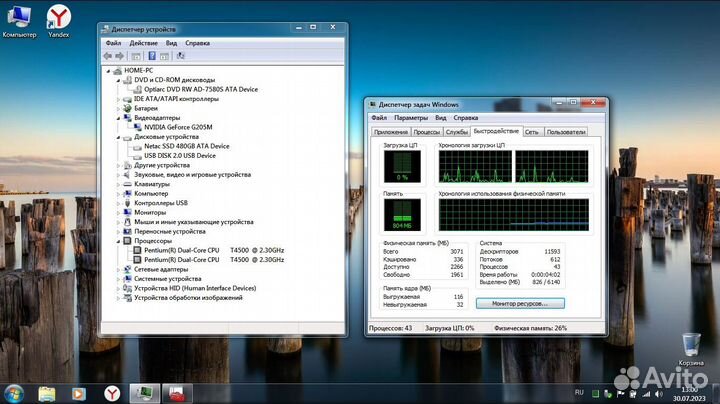Expand the Сетевые адаптеры node

118,269
